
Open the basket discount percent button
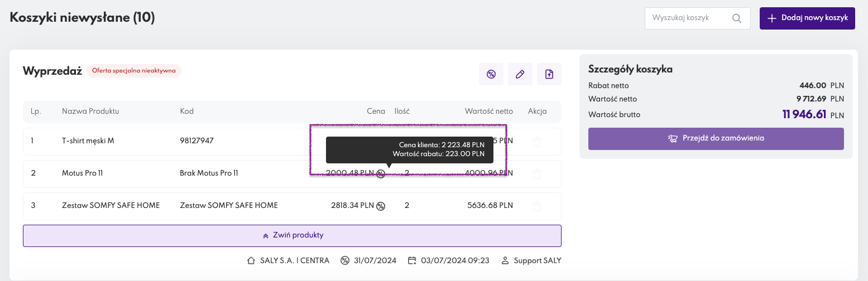[491, 74]
